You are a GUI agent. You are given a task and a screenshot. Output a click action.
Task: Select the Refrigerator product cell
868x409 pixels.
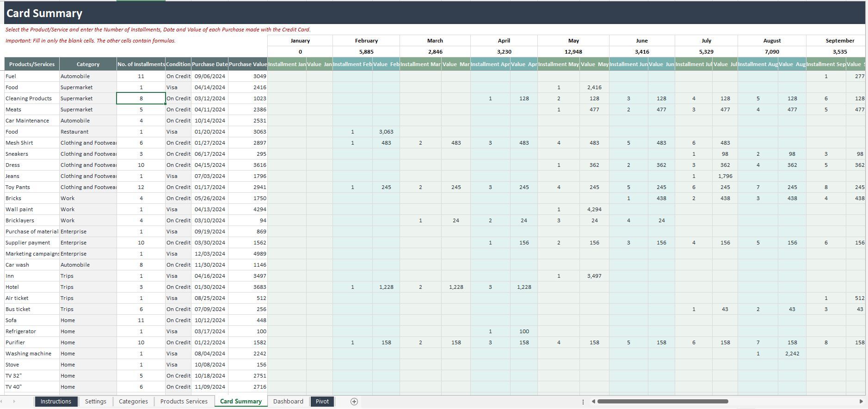click(31, 331)
